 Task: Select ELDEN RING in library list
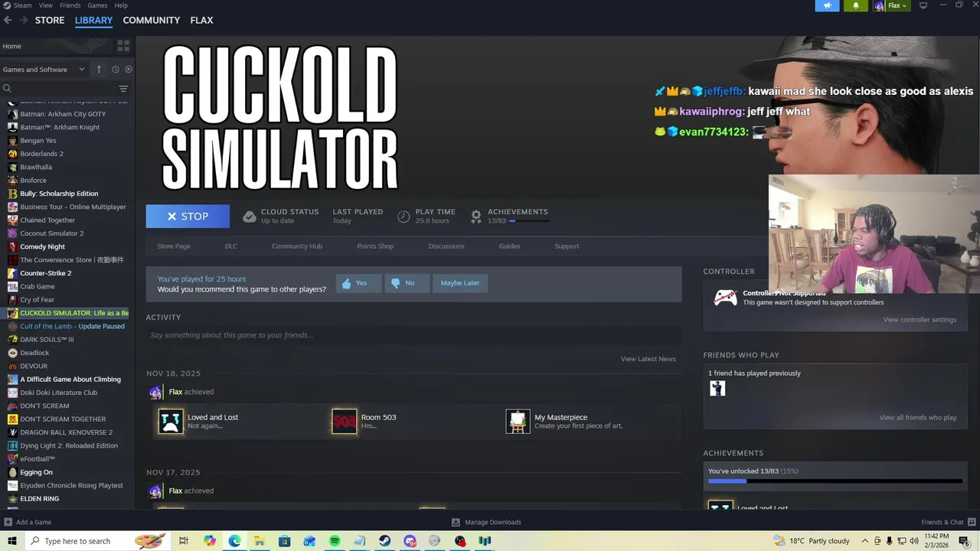pyautogui.click(x=40, y=499)
